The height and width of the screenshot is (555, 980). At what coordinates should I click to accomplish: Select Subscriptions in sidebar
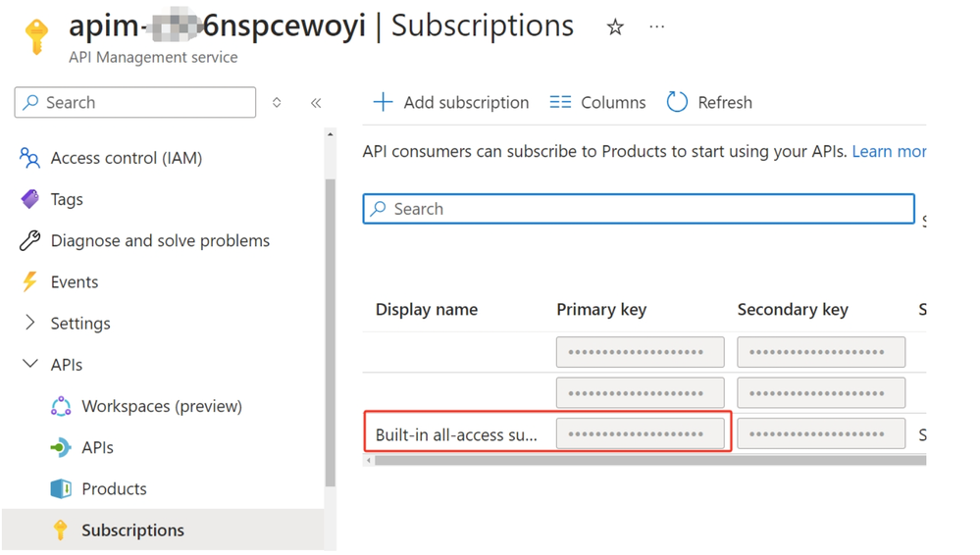[x=133, y=530]
